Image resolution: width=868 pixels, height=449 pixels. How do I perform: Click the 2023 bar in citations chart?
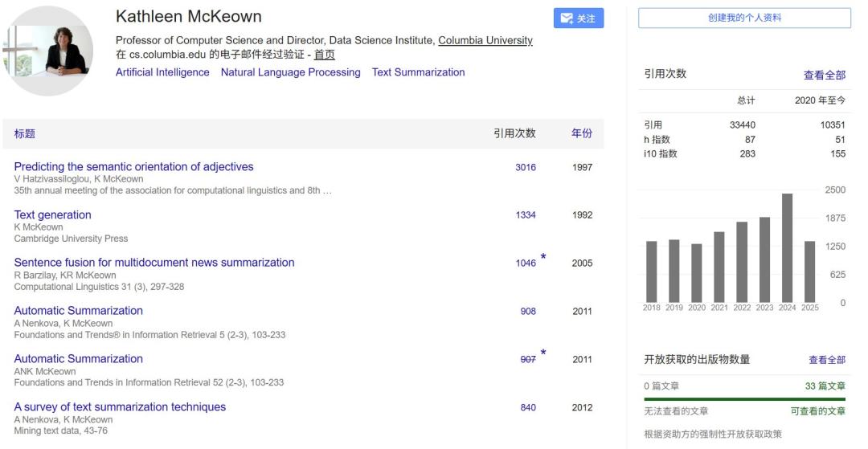764,260
